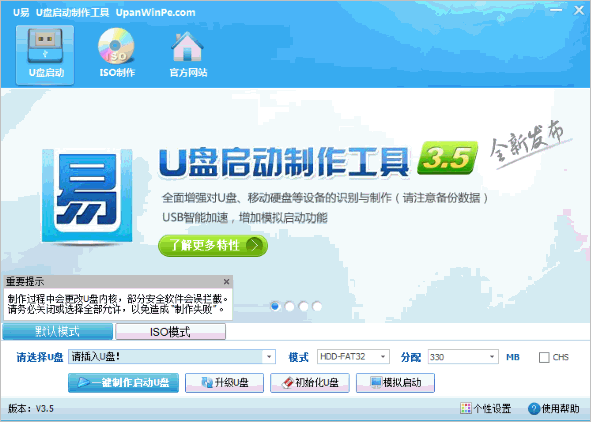The image size is (591, 422).
Task: Click the 初始化U盘 button
Action: point(310,383)
